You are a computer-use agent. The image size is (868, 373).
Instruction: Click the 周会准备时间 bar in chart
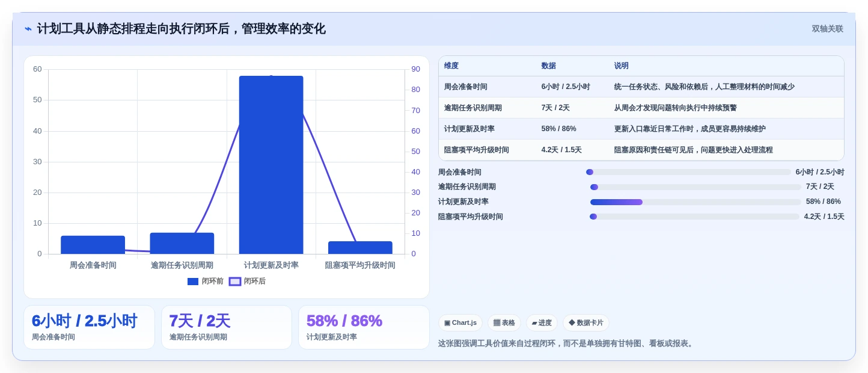(x=93, y=245)
